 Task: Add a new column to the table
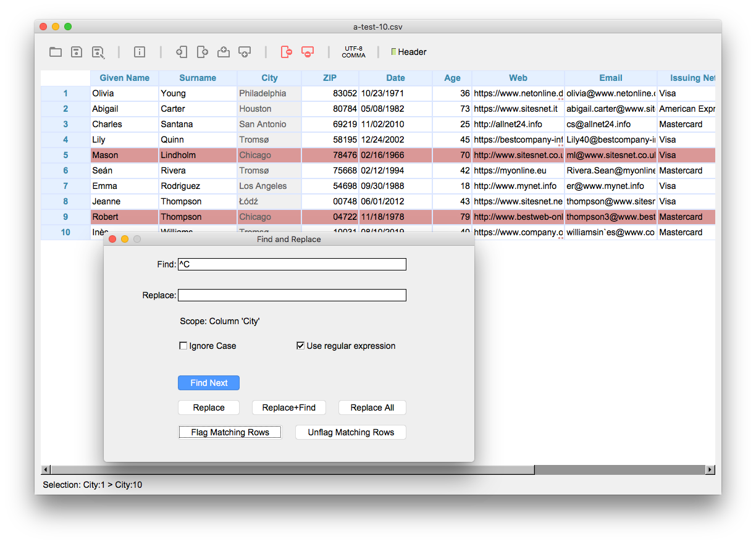224,52
